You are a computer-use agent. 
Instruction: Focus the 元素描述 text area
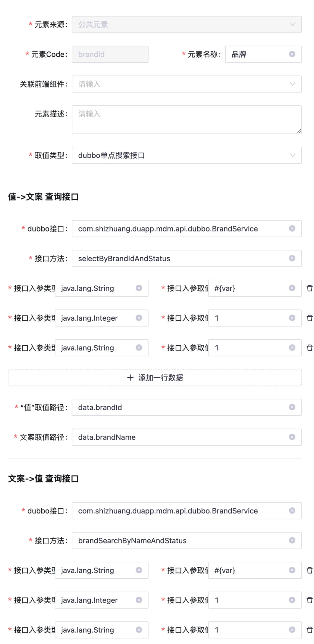tap(187, 120)
